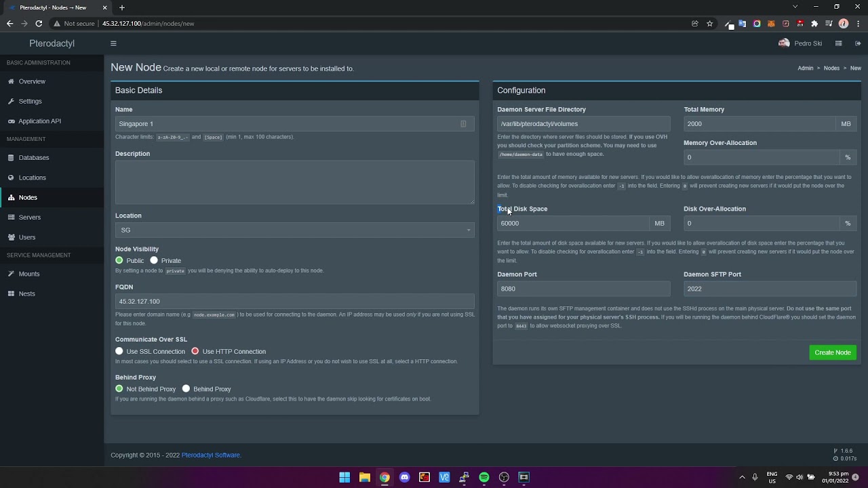
Task: Click the Mounts magic wand icon
Action: (11, 274)
